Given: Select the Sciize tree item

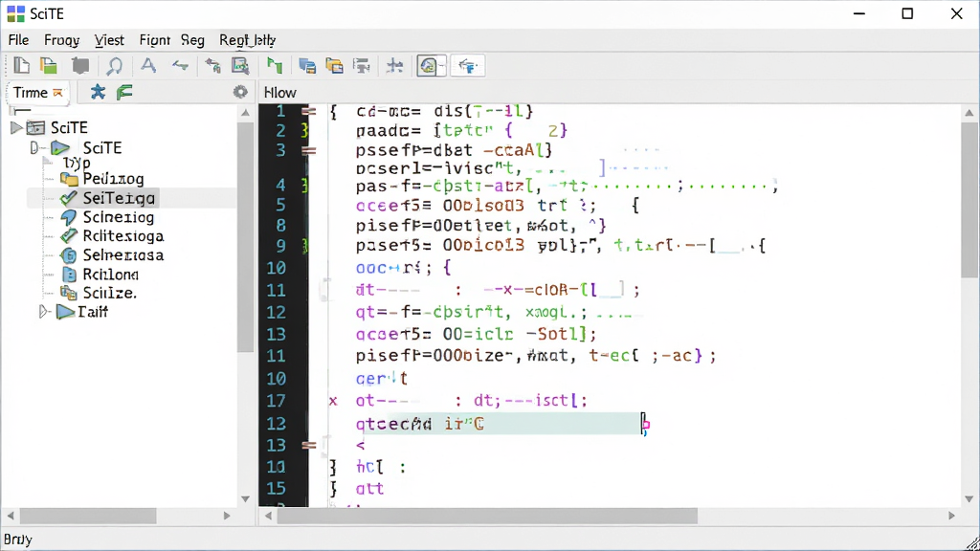Looking at the screenshot, I should (x=109, y=293).
